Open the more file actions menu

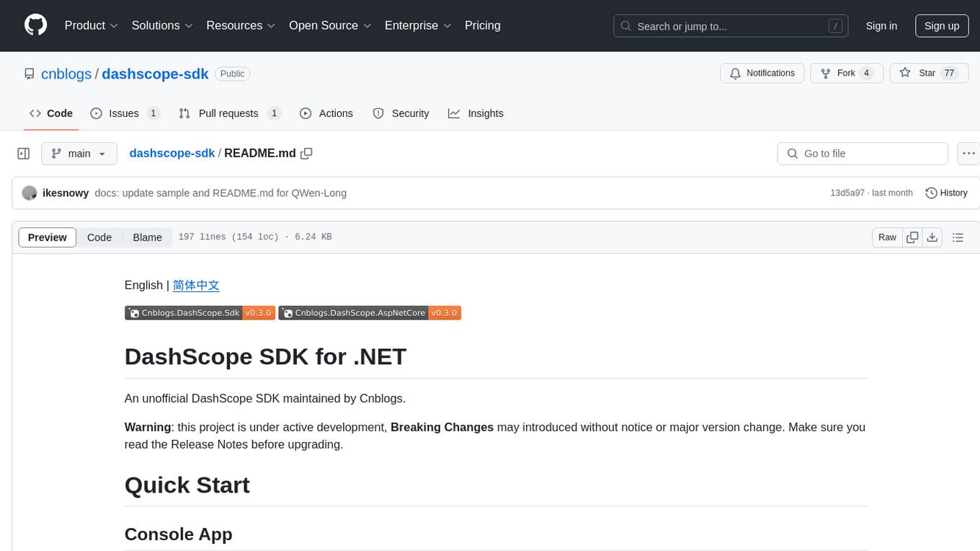(x=968, y=154)
